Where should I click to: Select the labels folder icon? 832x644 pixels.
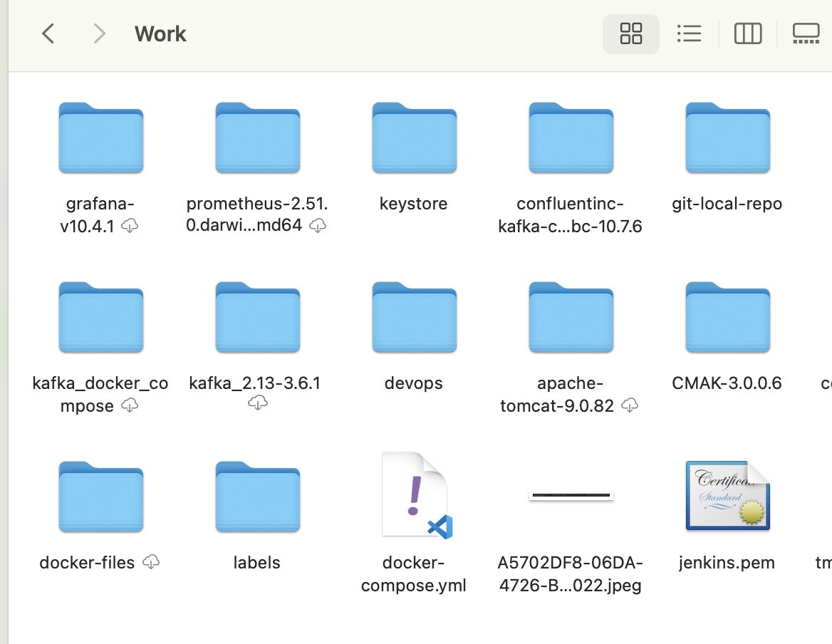click(x=258, y=497)
